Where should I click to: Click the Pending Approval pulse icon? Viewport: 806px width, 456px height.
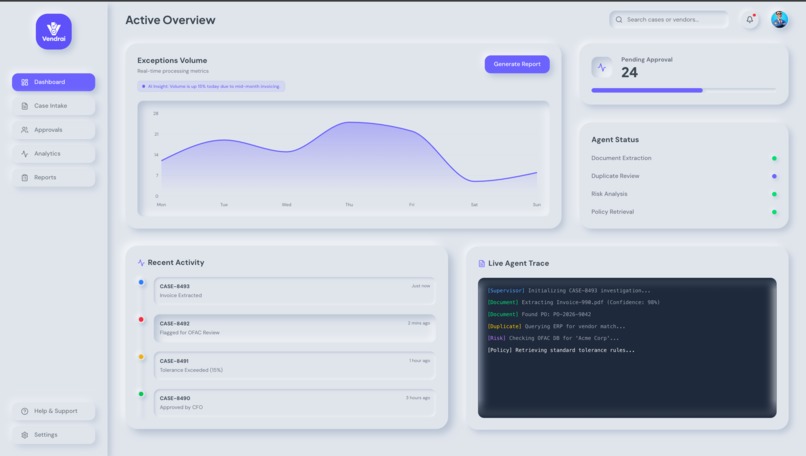pos(601,67)
